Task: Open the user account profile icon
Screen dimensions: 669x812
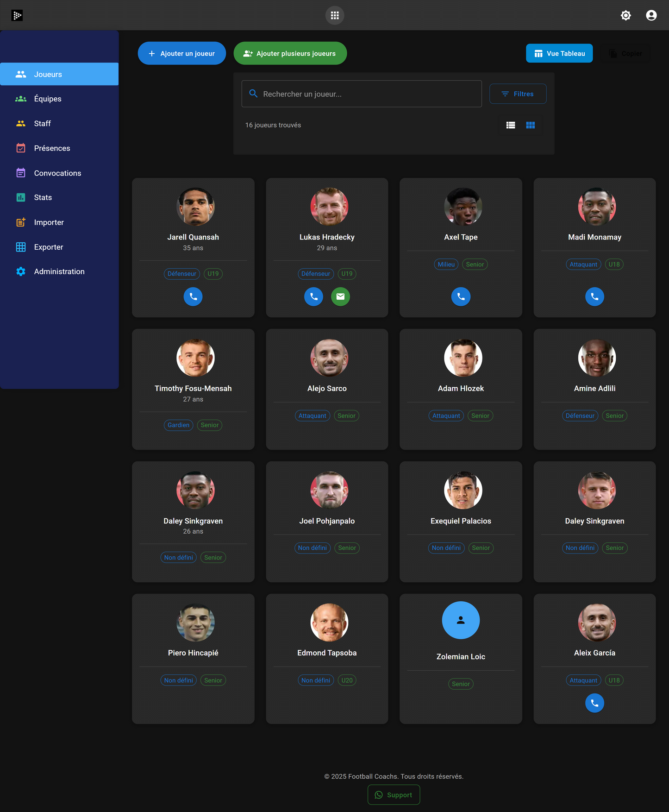Action: pos(651,15)
